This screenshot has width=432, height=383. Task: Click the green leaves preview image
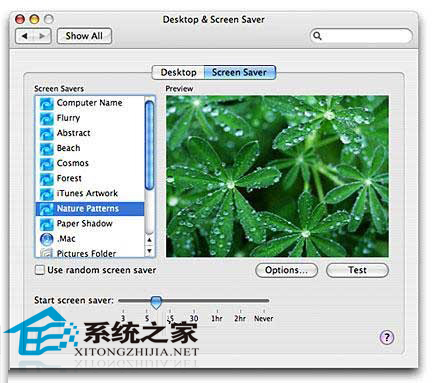tap(277, 176)
